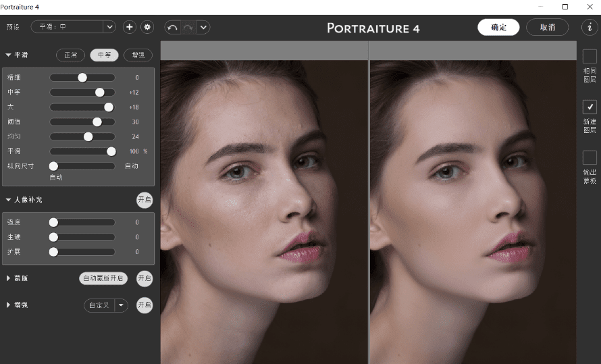
Task: Collapse the 平滑 section
Action: pos(9,55)
